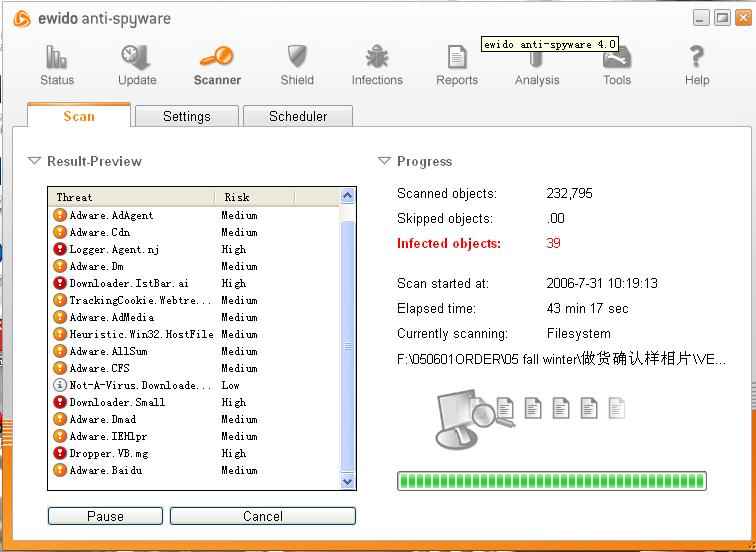
Task: Select the Adware.Dmad row
Action: (x=194, y=419)
